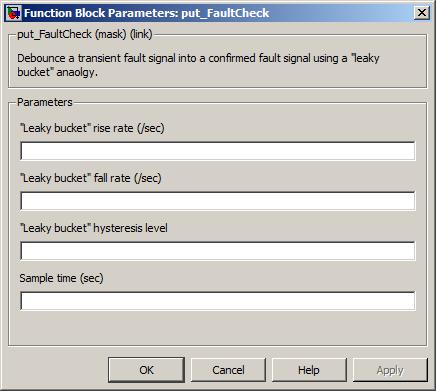Click the greyed-out Apply button
This screenshot has width=436, height=391.
pos(390,370)
